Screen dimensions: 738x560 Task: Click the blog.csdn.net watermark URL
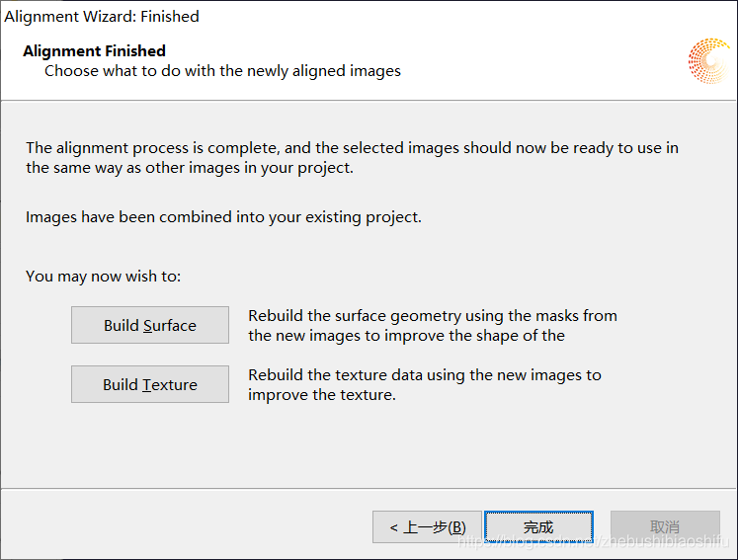click(594, 541)
